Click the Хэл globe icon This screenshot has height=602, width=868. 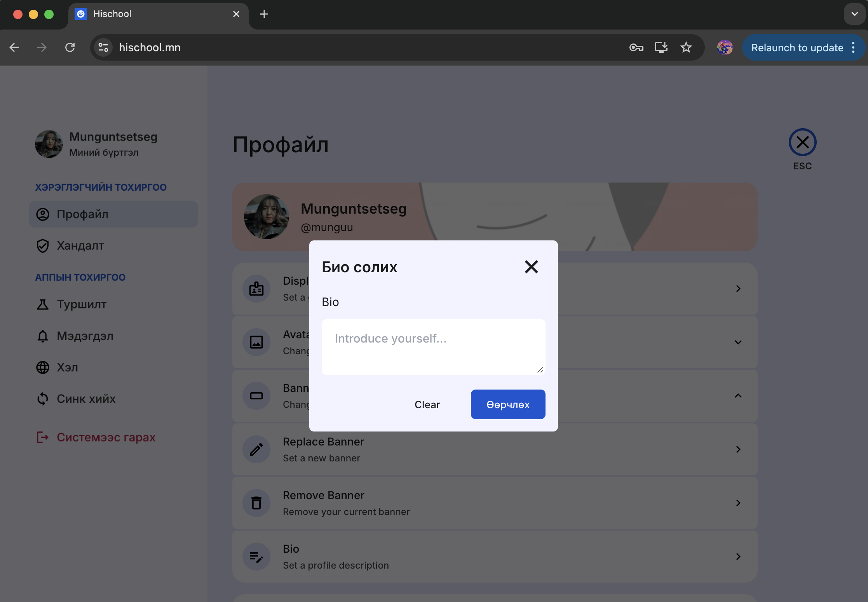(x=43, y=367)
